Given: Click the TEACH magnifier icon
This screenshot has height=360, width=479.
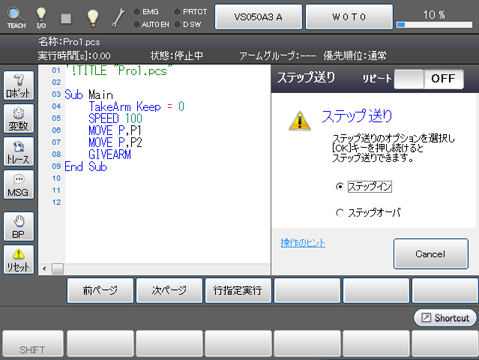Looking at the screenshot, I should click(x=16, y=17).
